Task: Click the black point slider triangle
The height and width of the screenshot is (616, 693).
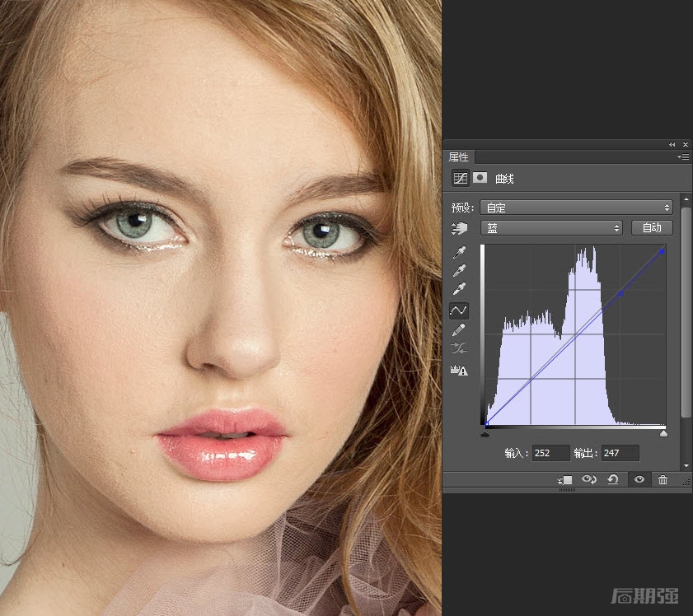Action: click(x=485, y=434)
